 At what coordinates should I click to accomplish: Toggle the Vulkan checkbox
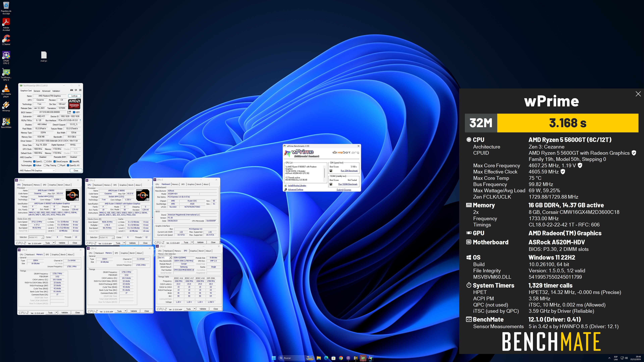35,165
